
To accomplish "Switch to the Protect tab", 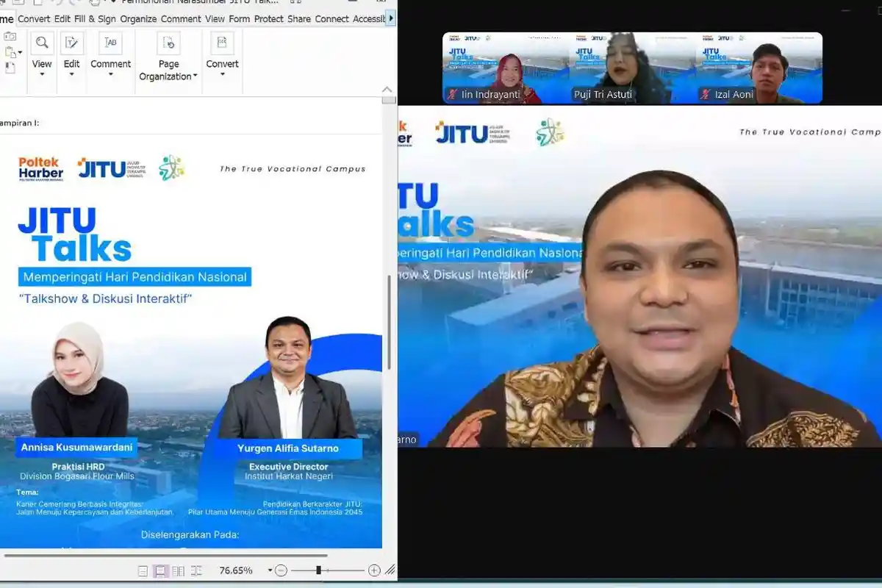I will pos(269,19).
